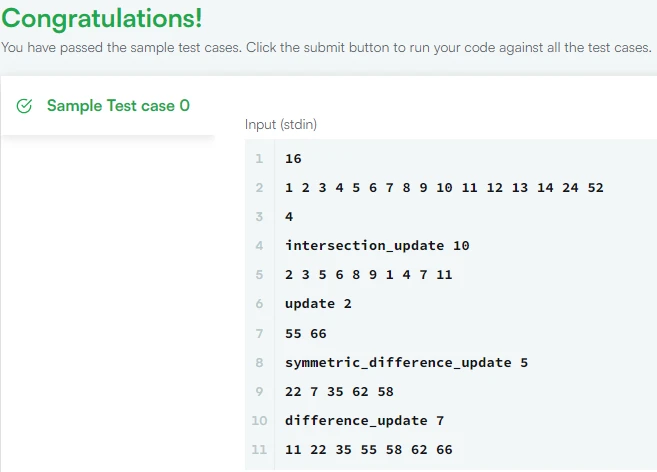This screenshot has width=657, height=472.
Task: Click line number 1 in the input gutter
Action: tap(259, 159)
